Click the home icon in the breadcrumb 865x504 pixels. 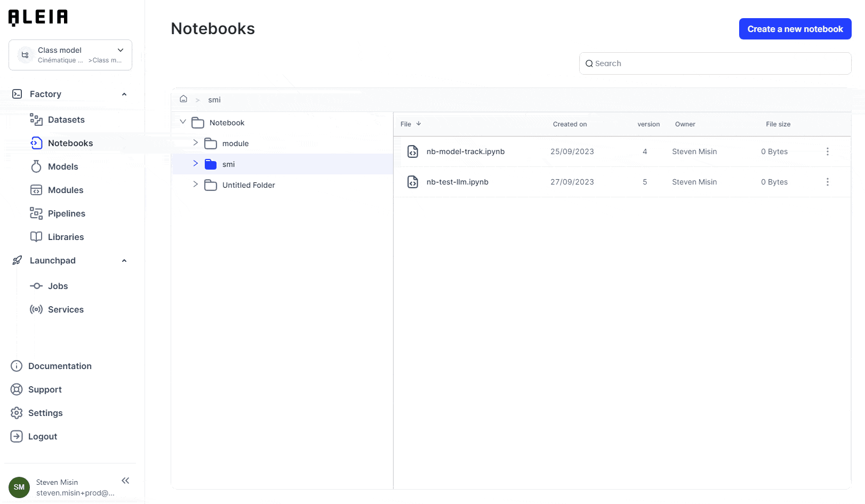(183, 99)
